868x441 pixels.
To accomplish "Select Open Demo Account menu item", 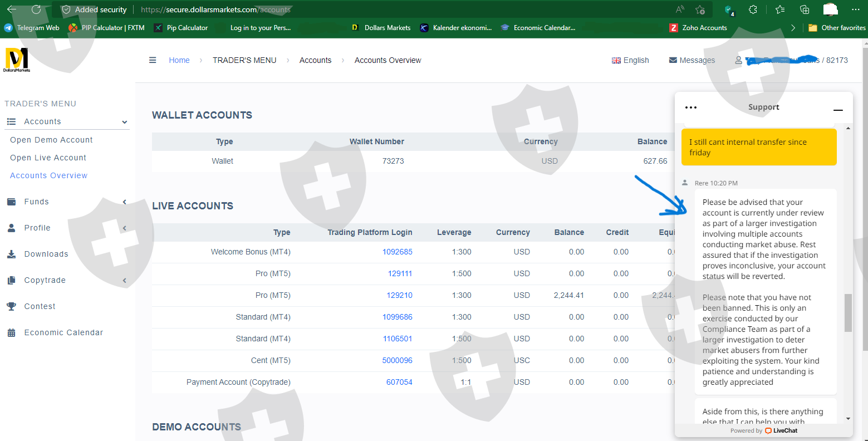I will click(x=51, y=140).
